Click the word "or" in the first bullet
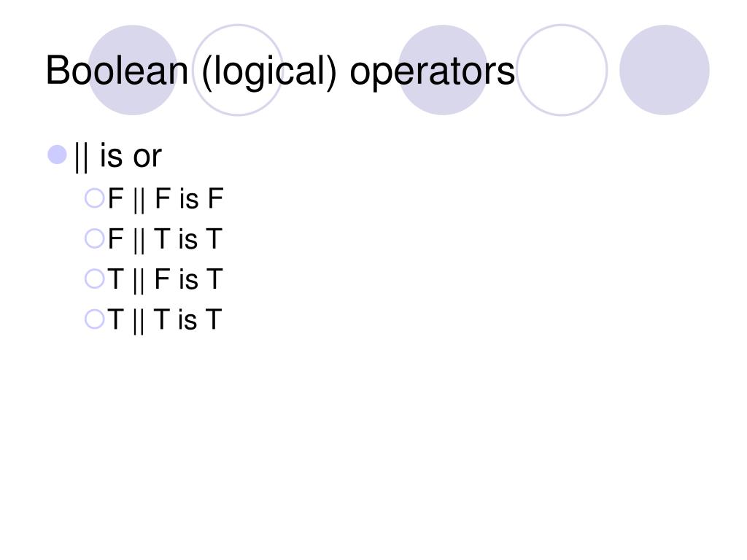747x560 pixels. coord(147,157)
